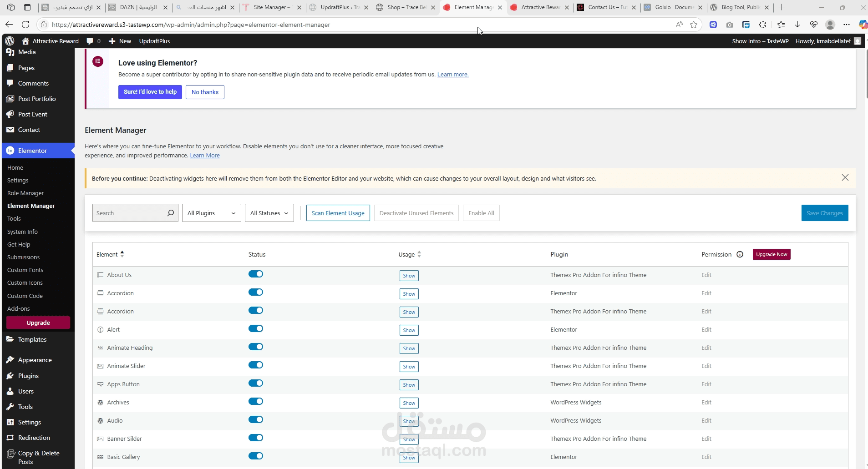Open New content menu in admin bar

pos(120,41)
